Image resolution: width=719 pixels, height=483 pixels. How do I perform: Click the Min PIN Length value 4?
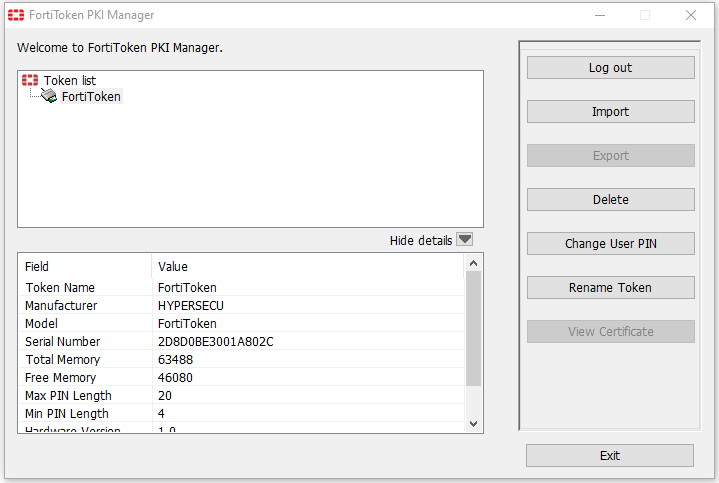pyautogui.click(x=161, y=413)
